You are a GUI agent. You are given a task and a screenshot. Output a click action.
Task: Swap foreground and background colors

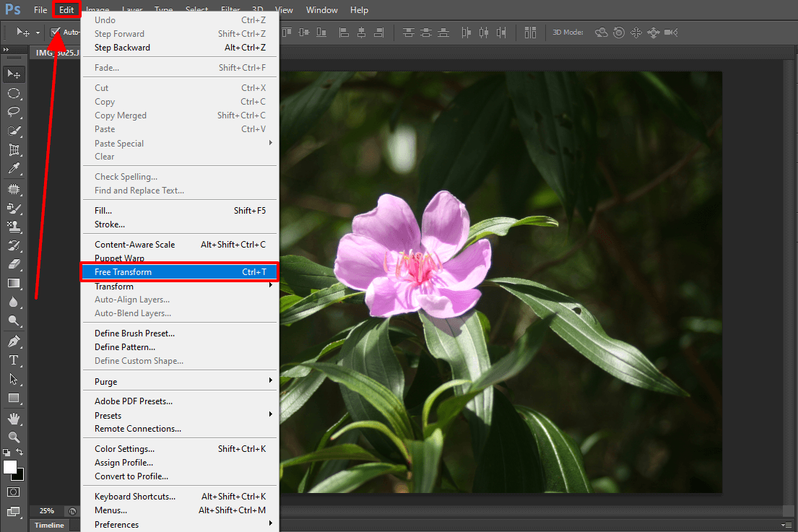click(21, 452)
